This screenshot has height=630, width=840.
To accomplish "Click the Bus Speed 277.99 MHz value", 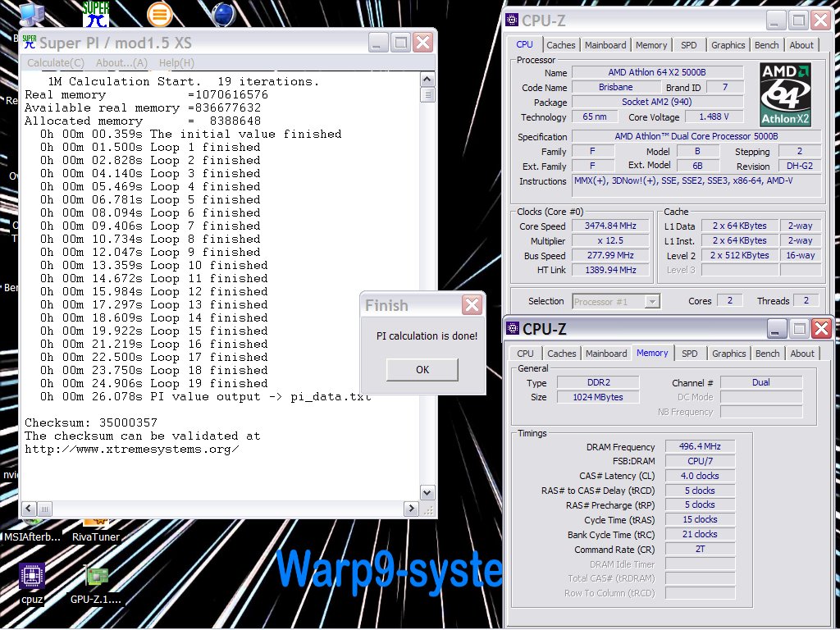I will pyautogui.click(x=610, y=256).
